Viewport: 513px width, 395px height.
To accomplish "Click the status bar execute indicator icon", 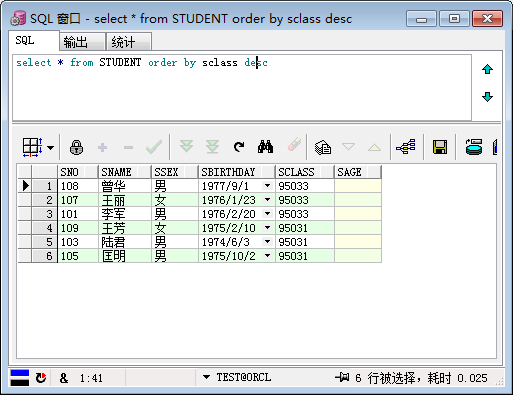I will click(20, 378).
